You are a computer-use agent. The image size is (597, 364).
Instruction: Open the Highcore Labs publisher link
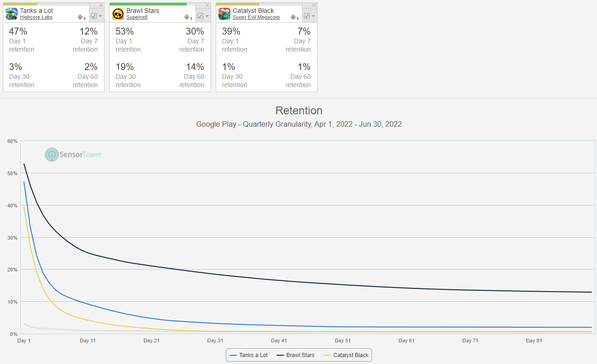(36, 18)
